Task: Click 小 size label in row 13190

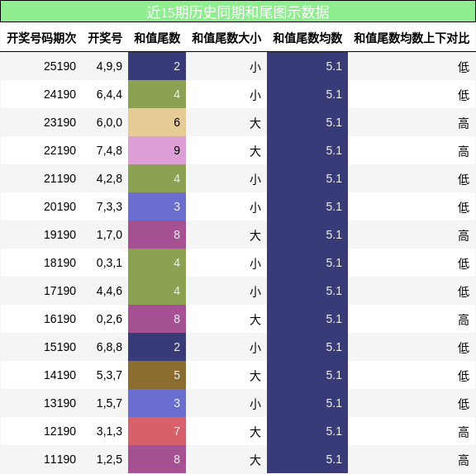Action: [255, 404]
